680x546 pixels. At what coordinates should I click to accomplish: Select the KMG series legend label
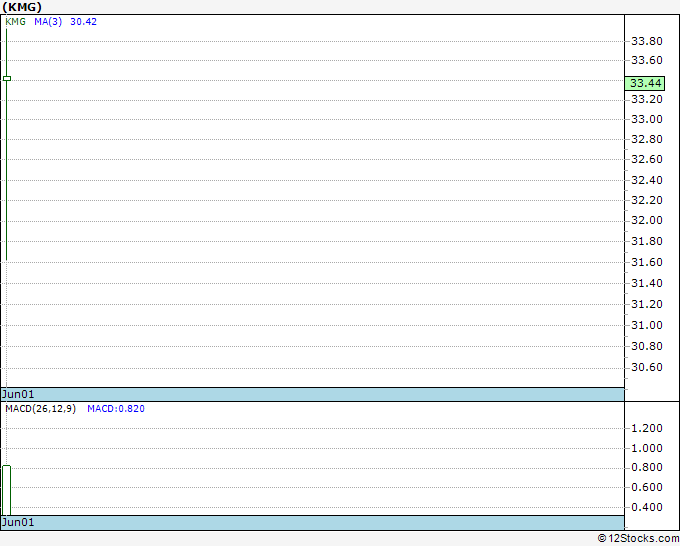point(16,22)
